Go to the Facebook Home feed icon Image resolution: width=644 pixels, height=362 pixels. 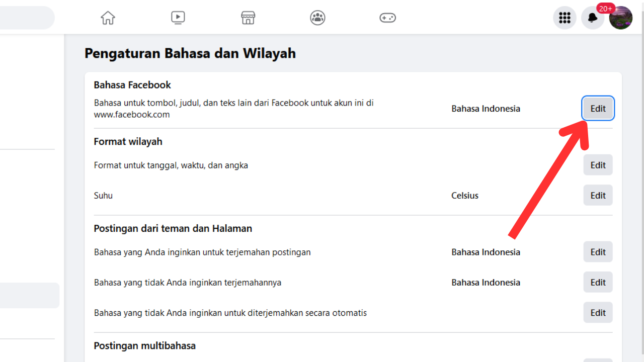pyautogui.click(x=108, y=18)
